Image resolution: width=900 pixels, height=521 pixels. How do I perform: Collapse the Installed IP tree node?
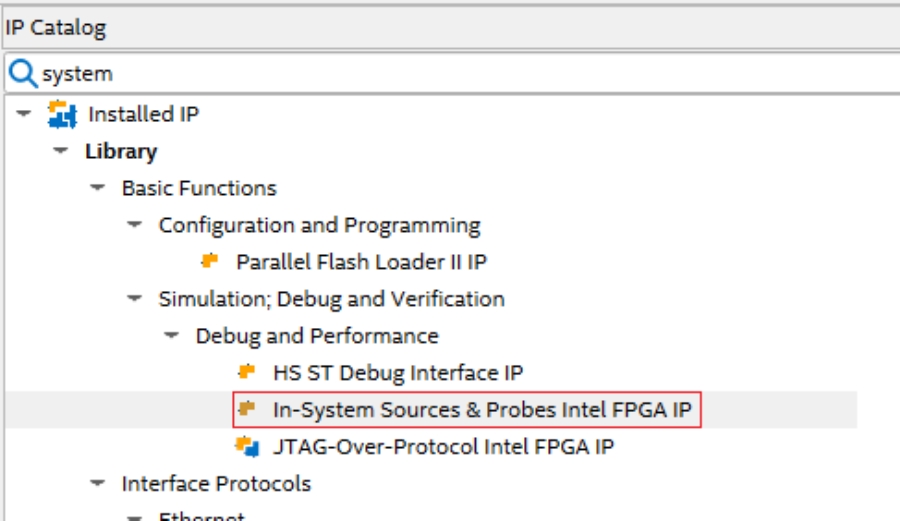[25, 114]
